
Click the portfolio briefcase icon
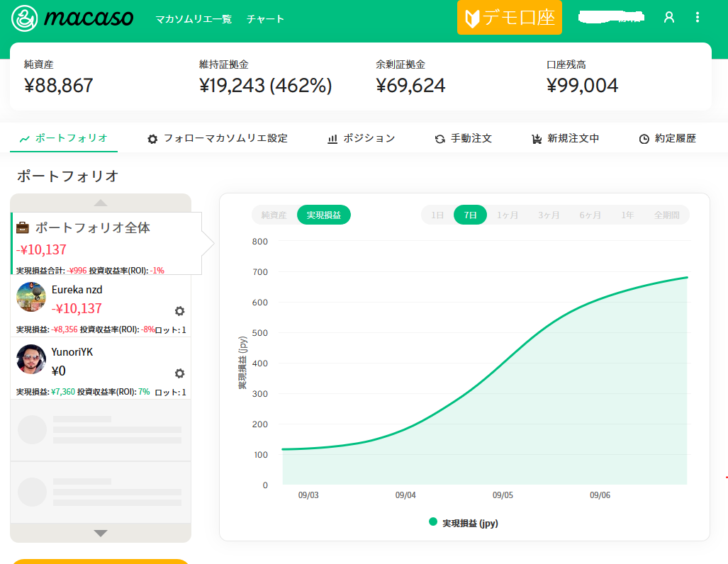click(23, 228)
